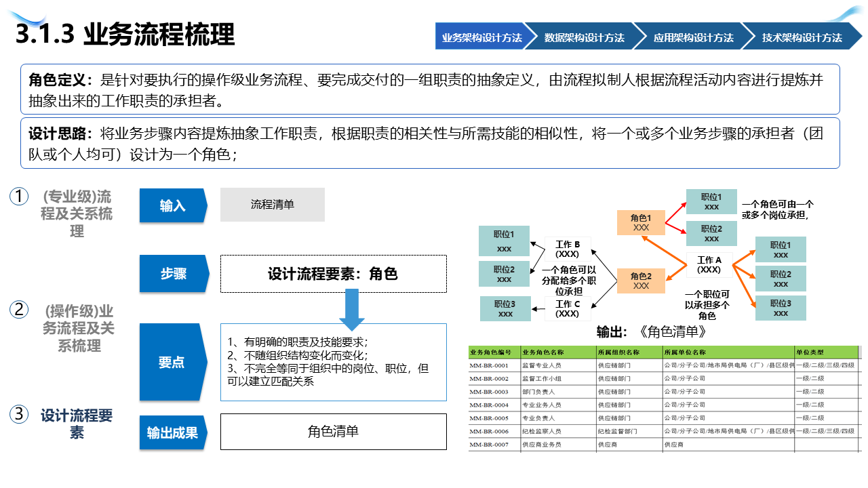Screen dimensions: 868x488
Task: Click 职位2 box connected to 角色1
Action: 711,233
